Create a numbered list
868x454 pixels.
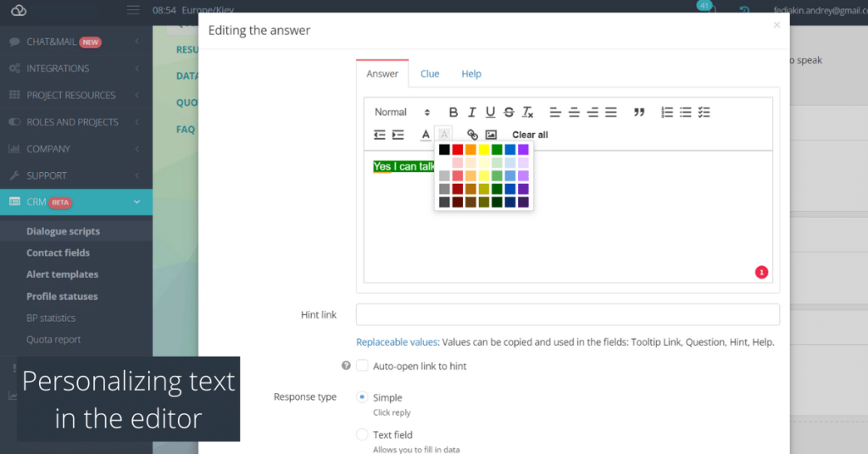coord(667,113)
